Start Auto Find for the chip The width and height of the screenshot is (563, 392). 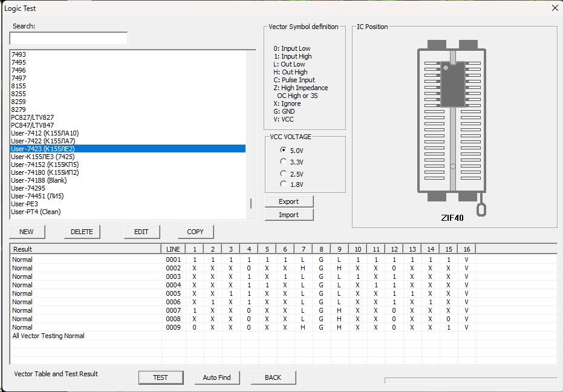coord(217,377)
